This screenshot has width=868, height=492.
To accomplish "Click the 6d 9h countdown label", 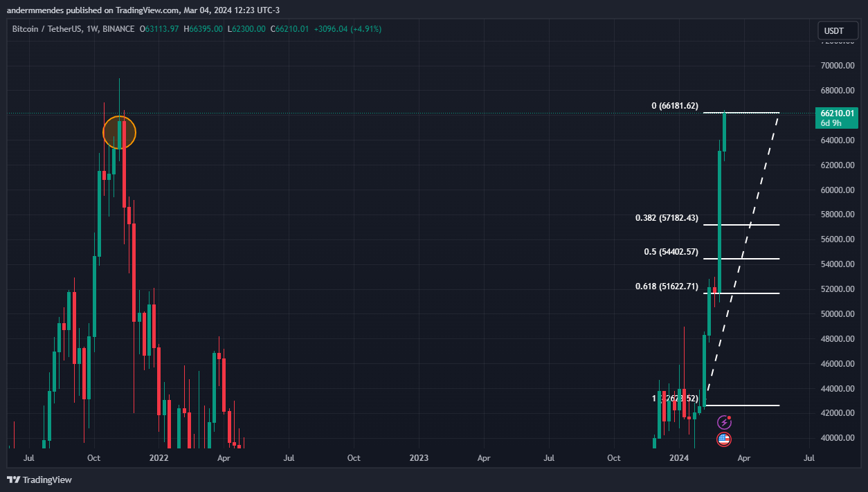I will pyautogui.click(x=831, y=123).
